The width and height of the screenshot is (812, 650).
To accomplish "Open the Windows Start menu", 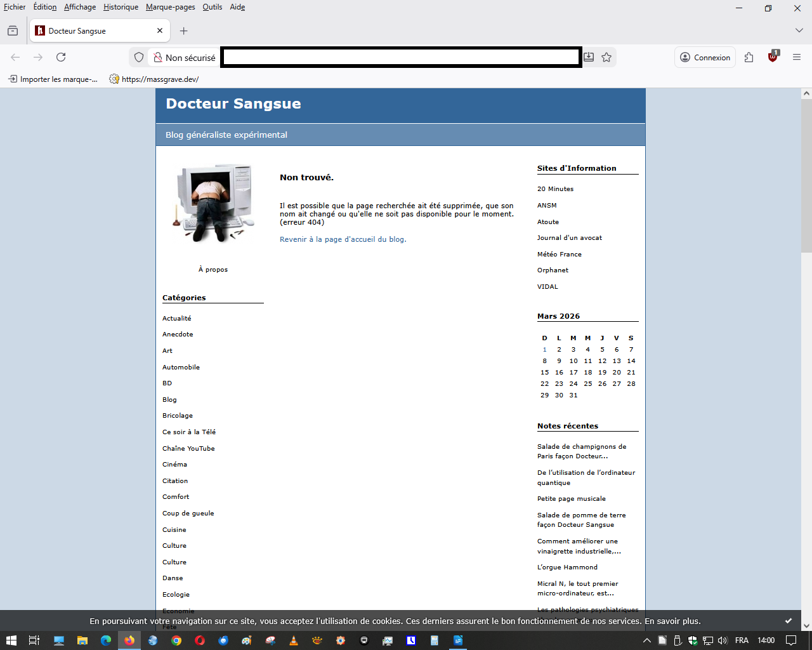I will (11, 640).
